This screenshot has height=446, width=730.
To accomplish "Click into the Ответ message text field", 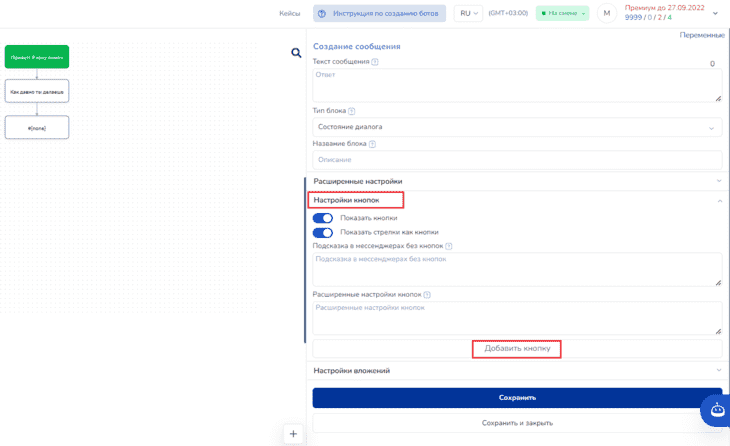I will point(517,85).
